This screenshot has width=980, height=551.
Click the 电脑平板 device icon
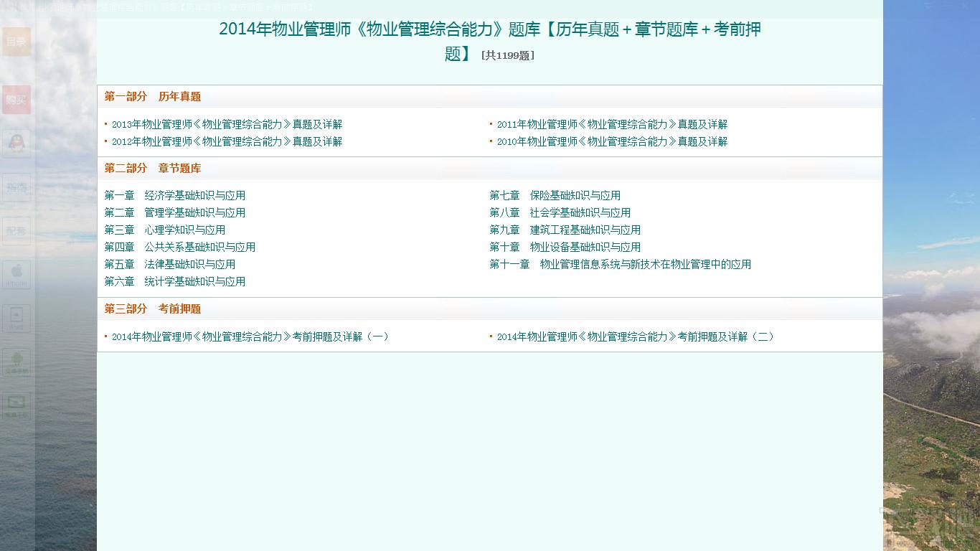[16, 406]
